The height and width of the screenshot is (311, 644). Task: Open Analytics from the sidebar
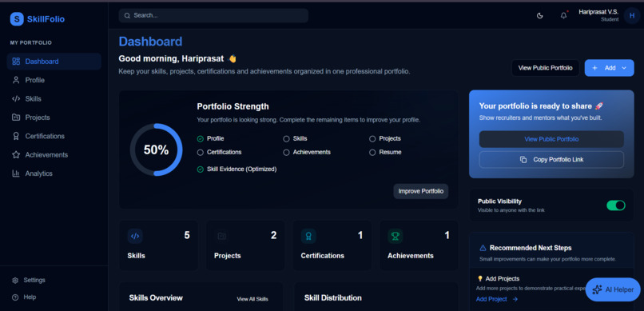pyautogui.click(x=54, y=173)
